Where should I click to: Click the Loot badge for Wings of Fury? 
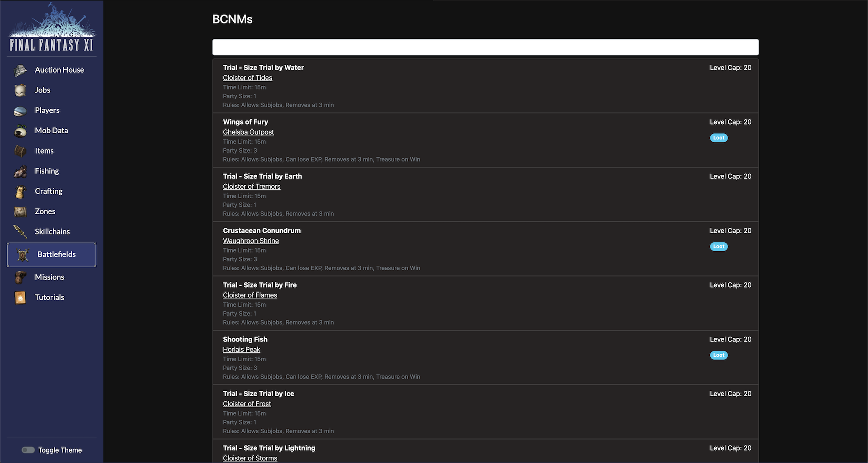click(718, 138)
